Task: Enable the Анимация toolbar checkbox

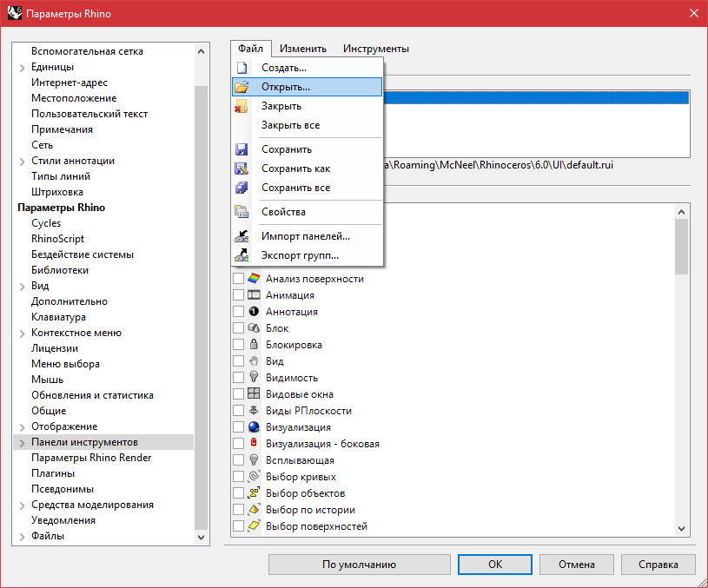Action: 238,295
